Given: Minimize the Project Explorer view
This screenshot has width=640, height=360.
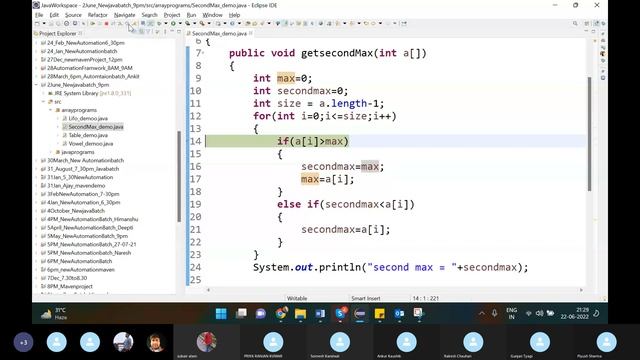Looking at the screenshot, I should point(172,31).
